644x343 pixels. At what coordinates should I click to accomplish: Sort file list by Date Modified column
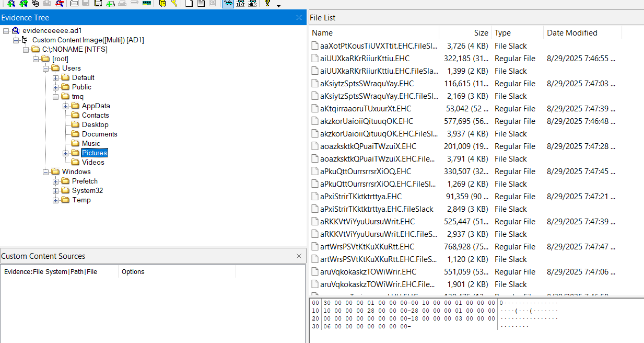coord(572,33)
